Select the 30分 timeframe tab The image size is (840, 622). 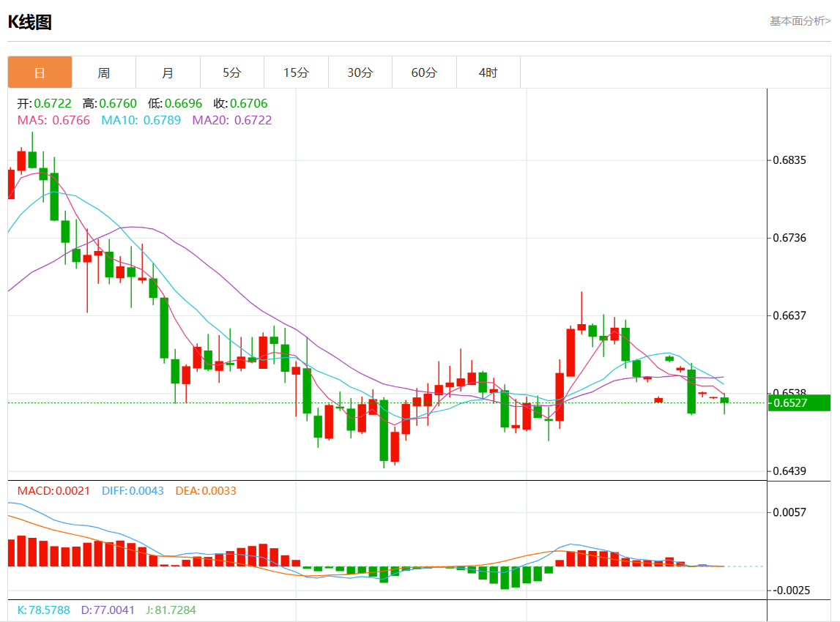(x=360, y=72)
